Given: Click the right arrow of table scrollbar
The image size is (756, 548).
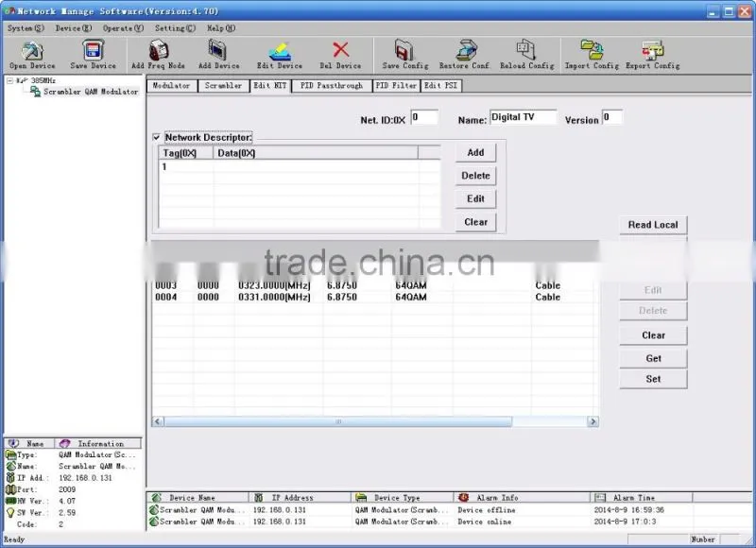Looking at the screenshot, I should (x=593, y=421).
